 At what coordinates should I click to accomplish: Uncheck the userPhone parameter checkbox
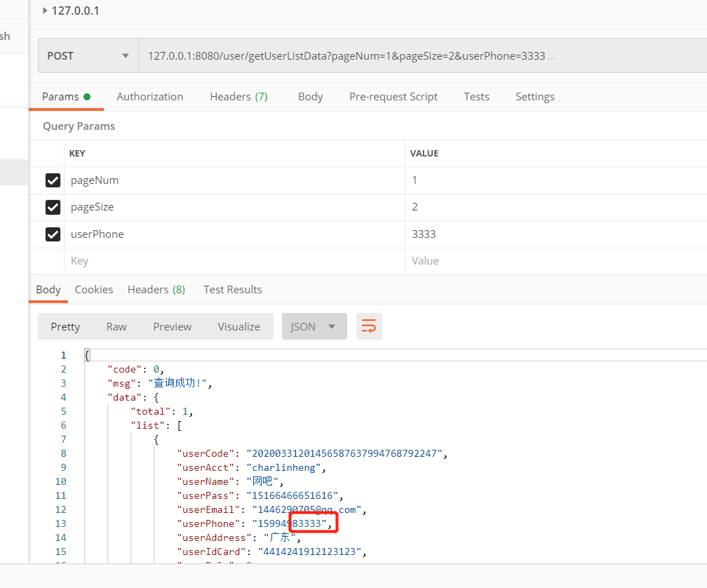click(53, 234)
